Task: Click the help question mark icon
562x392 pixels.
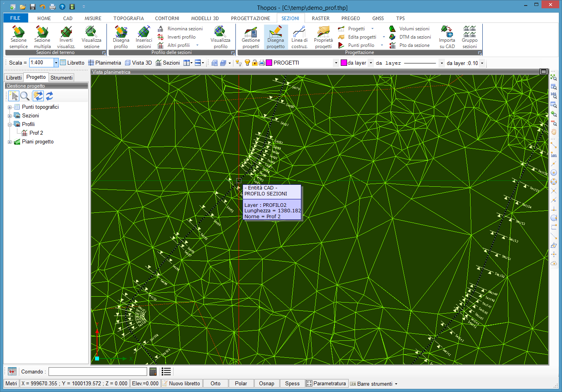Action: click(62, 7)
